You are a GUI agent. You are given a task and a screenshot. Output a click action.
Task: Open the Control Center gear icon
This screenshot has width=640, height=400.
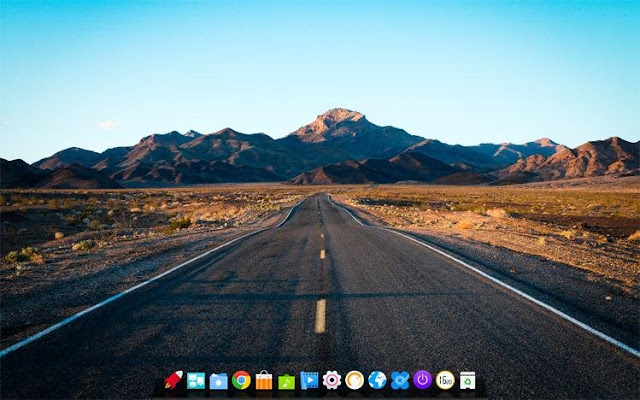pos(332,380)
